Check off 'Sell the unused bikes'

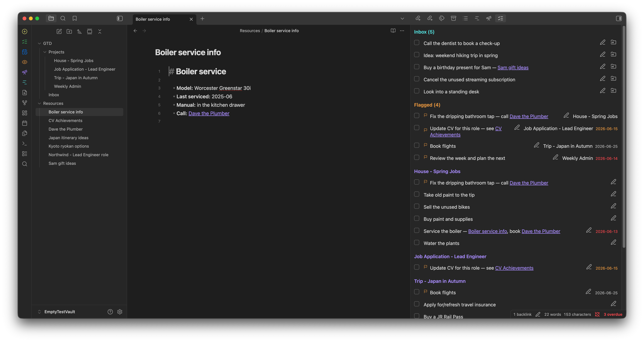(417, 206)
